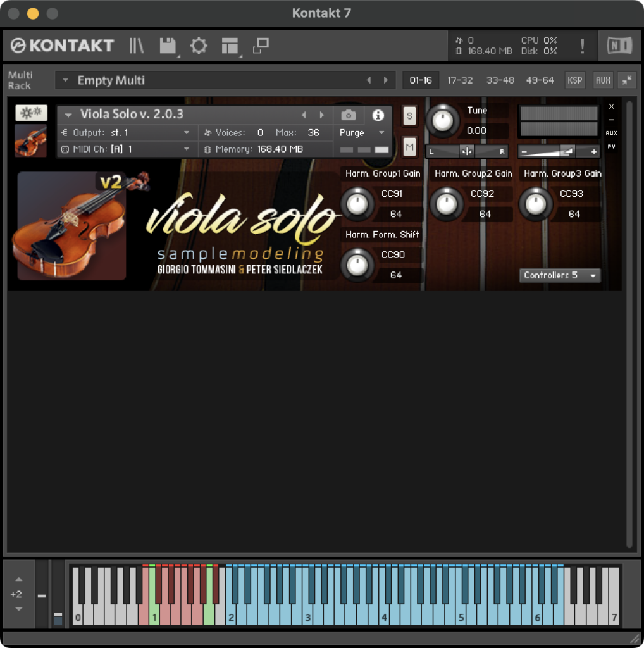Expand the Viola Solo instrument menu
The height and width of the screenshot is (648, 644).
pos(68,115)
